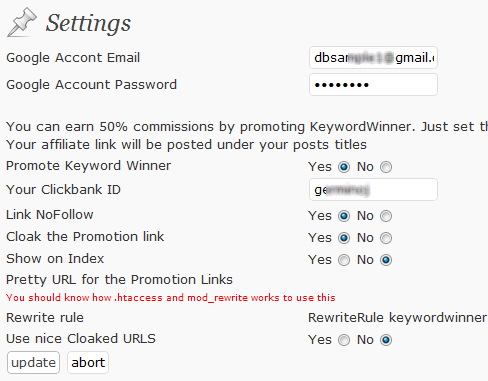Click the RewriteRule keywordwinner text
The image size is (488, 381).
point(397,318)
